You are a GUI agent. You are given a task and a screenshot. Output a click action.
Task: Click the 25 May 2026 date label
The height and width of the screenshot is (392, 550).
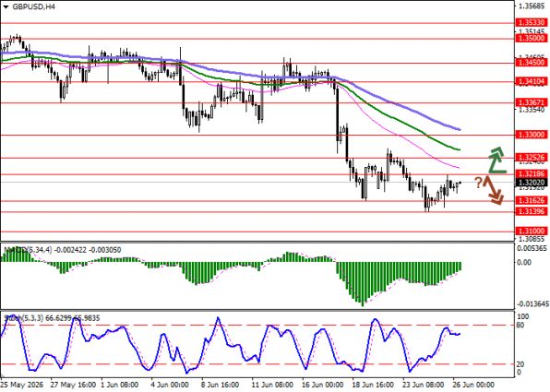22,385
